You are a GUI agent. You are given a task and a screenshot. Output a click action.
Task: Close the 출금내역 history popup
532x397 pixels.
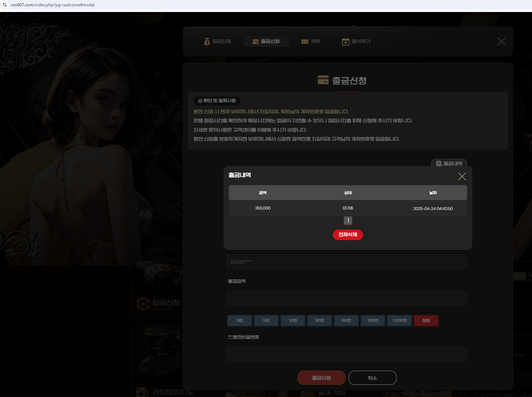tap(462, 176)
